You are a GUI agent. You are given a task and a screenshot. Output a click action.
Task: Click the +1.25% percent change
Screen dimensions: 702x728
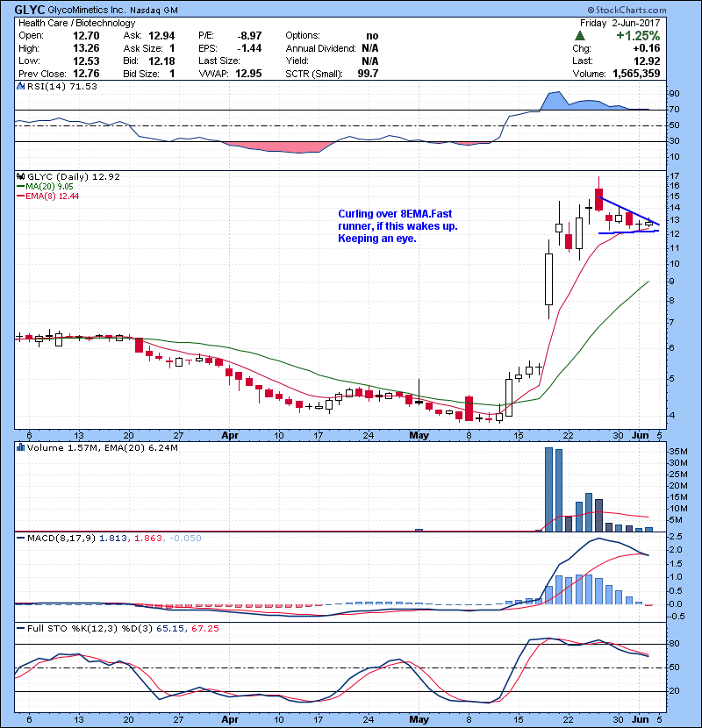click(x=638, y=36)
